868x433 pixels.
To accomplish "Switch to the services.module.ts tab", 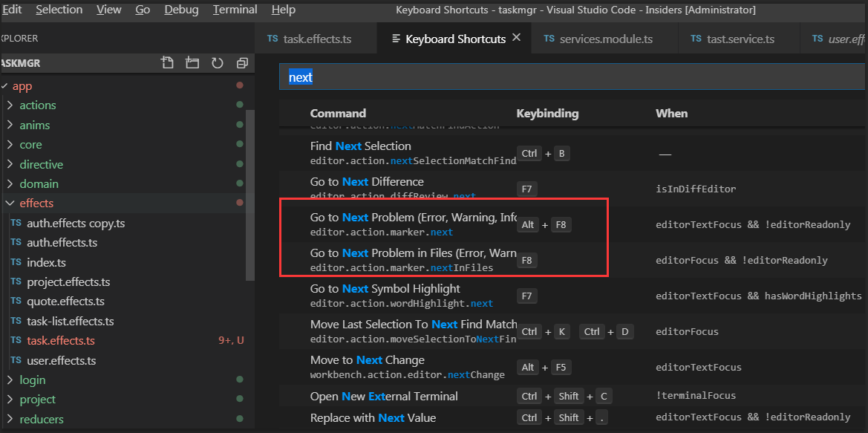I will [x=604, y=39].
